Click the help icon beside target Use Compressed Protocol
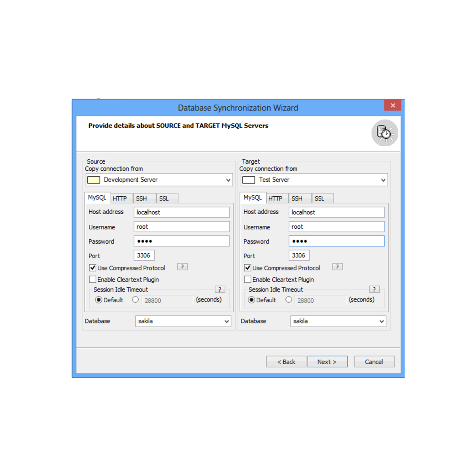This screenshot has width=476, height=476. tap(337, 267)
